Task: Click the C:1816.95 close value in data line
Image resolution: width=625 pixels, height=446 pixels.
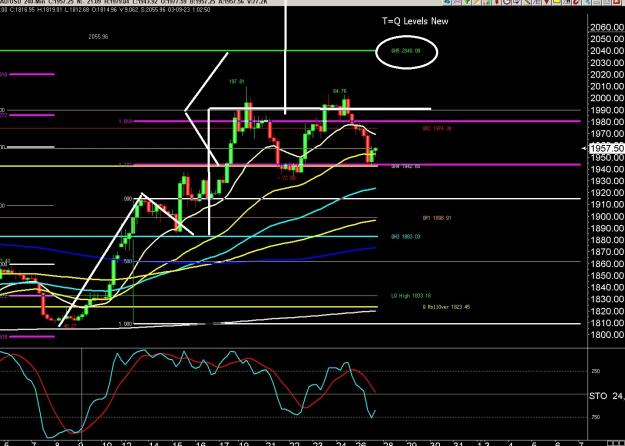Action: pyautogui.click(x=22, y=10)
